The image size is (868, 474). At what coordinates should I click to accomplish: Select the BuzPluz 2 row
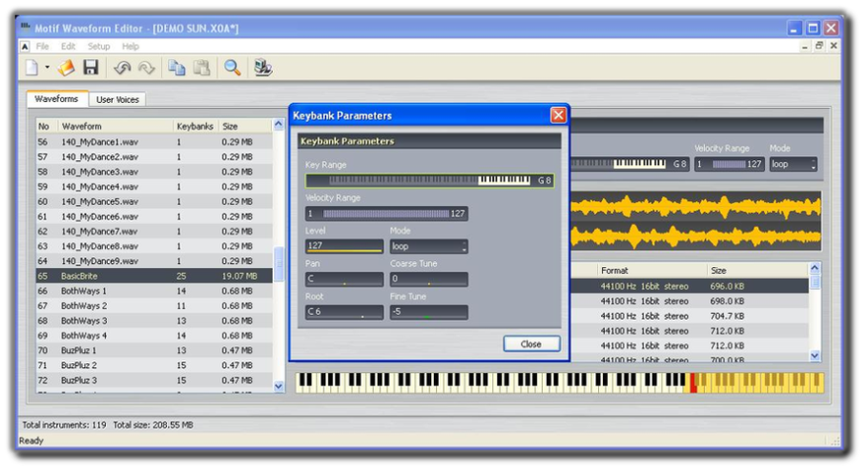(x=154, y=365)
